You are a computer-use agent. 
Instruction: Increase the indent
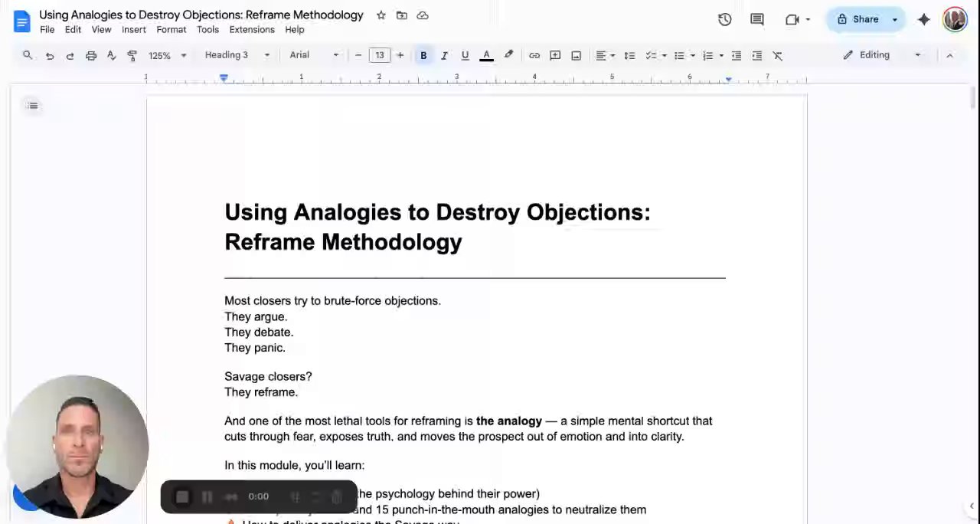click(x=757, y=55)
